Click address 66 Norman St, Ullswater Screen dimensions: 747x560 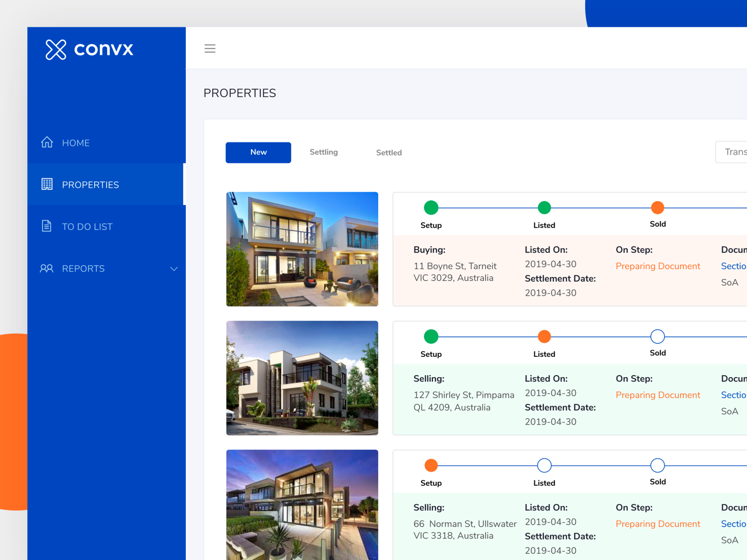465,530
